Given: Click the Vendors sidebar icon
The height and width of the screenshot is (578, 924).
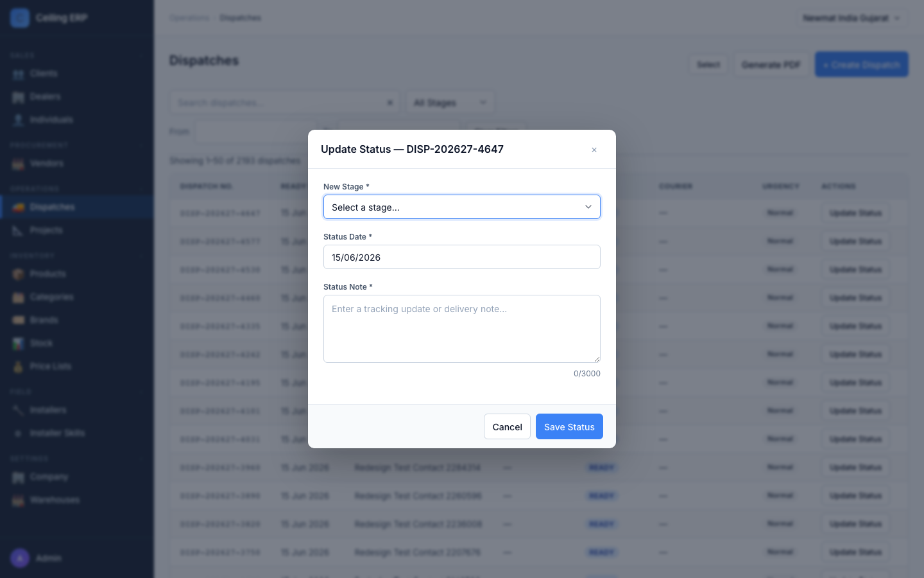Looking at the screenshot, I should coord(18,164).
